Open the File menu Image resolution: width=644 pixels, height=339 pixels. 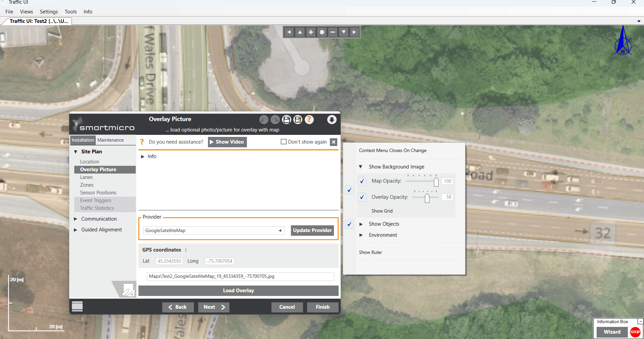[9, 12]
